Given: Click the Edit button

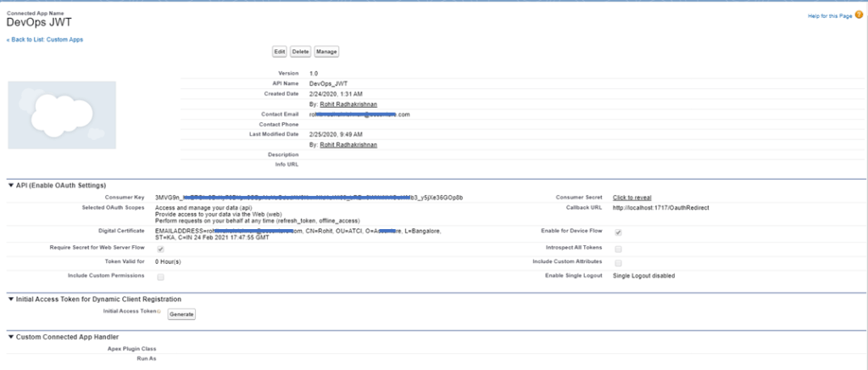Looking at the screenshot, I should point(280,52).
